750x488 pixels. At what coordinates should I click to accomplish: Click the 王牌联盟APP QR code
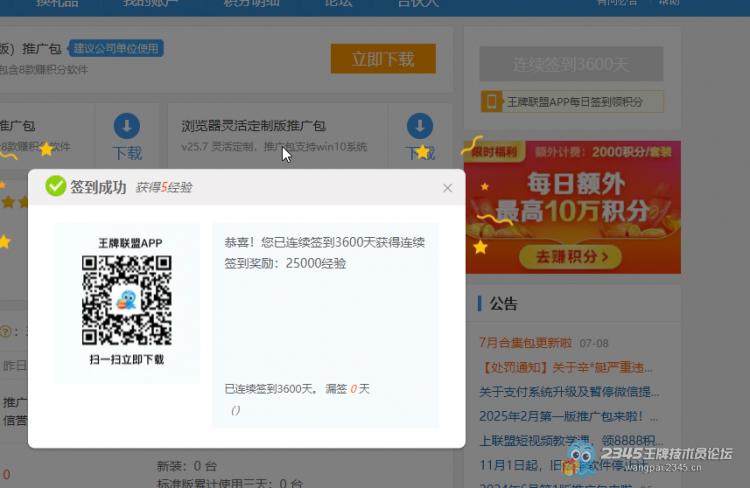[x=127, y=300]
